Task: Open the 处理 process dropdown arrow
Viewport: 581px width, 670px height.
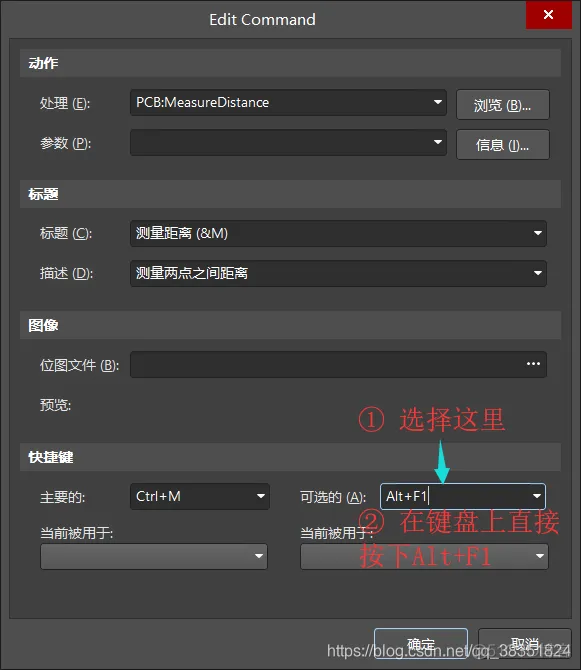Action: 437,103
